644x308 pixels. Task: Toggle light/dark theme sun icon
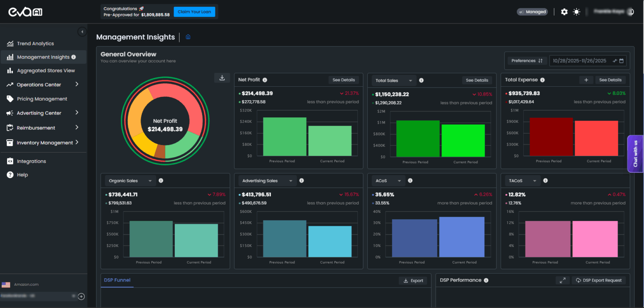coord(576,12)
